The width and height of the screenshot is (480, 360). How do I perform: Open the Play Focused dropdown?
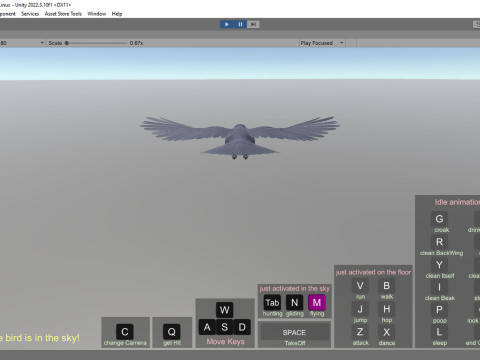pos(322,43)
